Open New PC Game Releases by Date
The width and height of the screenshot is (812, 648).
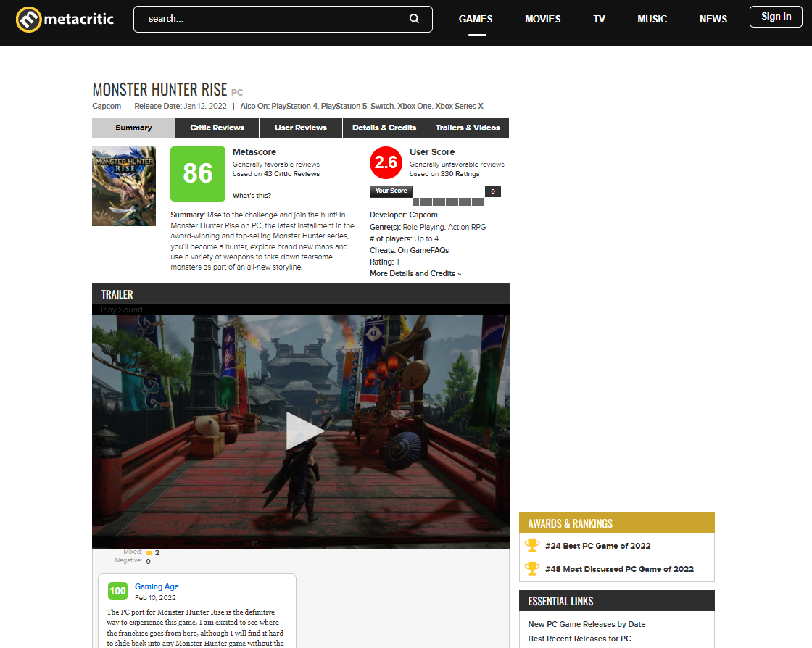pyautogui.click(x=587, y=624)
